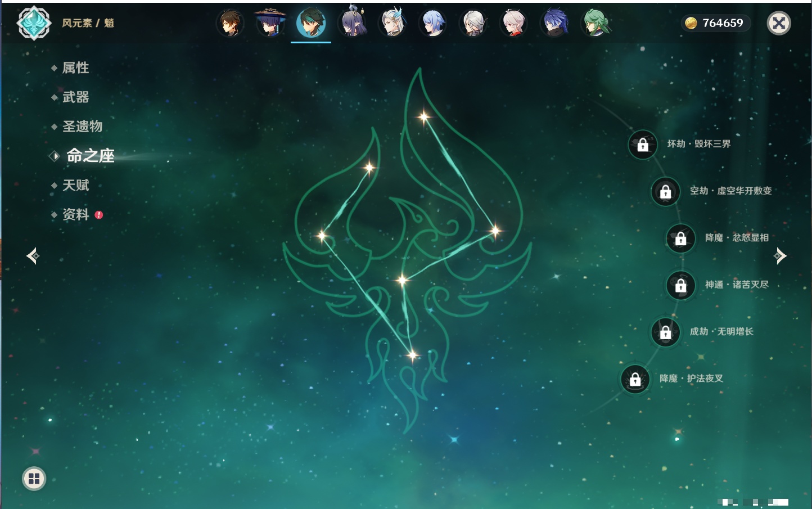Click the Mora coin balance 764659

click(715, 23)
